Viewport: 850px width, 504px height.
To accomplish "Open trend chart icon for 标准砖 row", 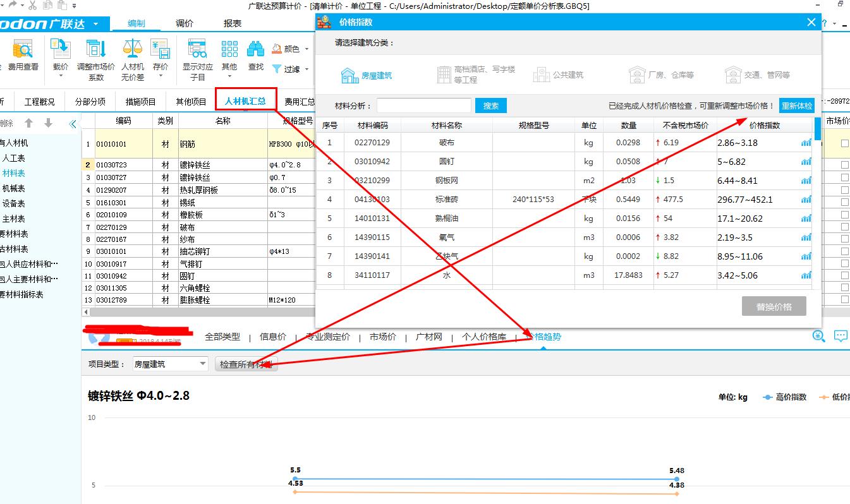I will (x=806, y=200).
